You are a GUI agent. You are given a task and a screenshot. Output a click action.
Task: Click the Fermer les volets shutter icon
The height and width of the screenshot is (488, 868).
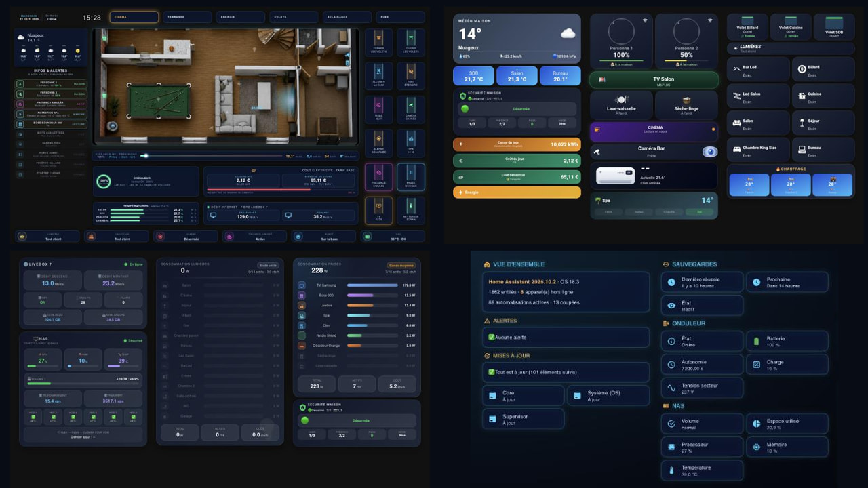click(x=378, y=38)
